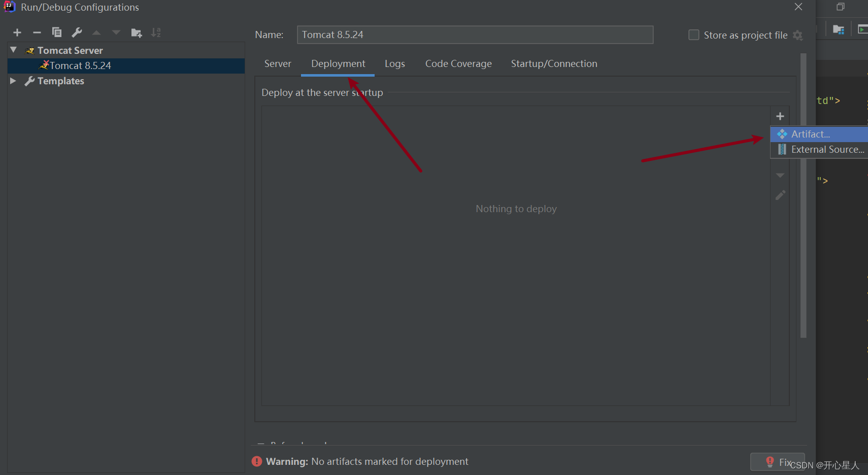Click the dialog's vertical scrollbar
Image resolution: width=868 pixels, height=475 pixels.
pyautogui.click(x=804, y=195)
